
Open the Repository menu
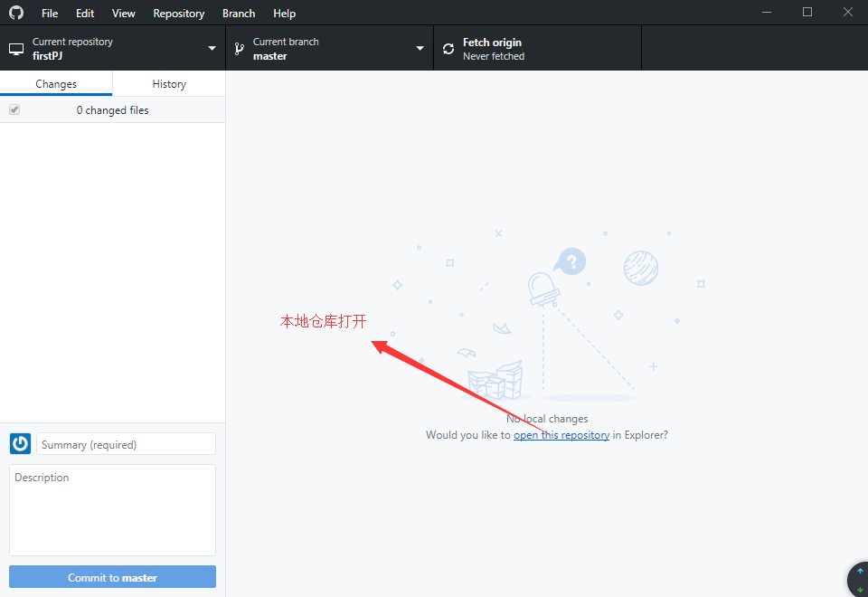179,13
